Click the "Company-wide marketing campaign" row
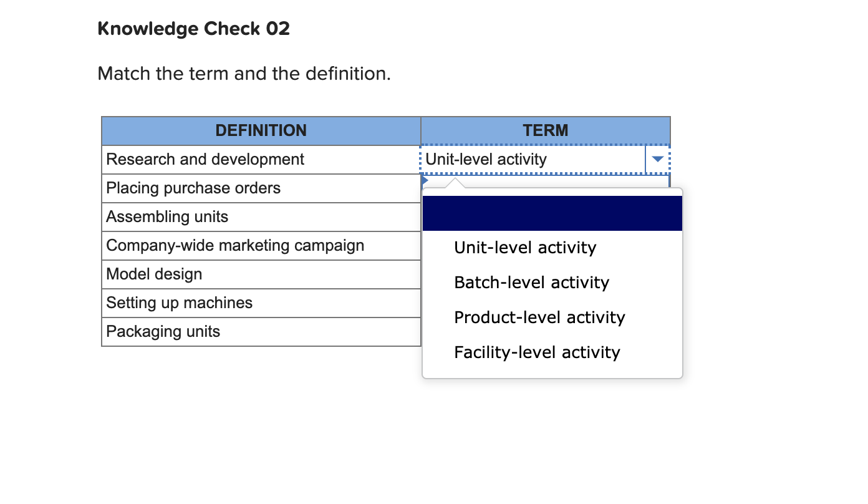The image size is (868, 504). [x=234, y=245]
